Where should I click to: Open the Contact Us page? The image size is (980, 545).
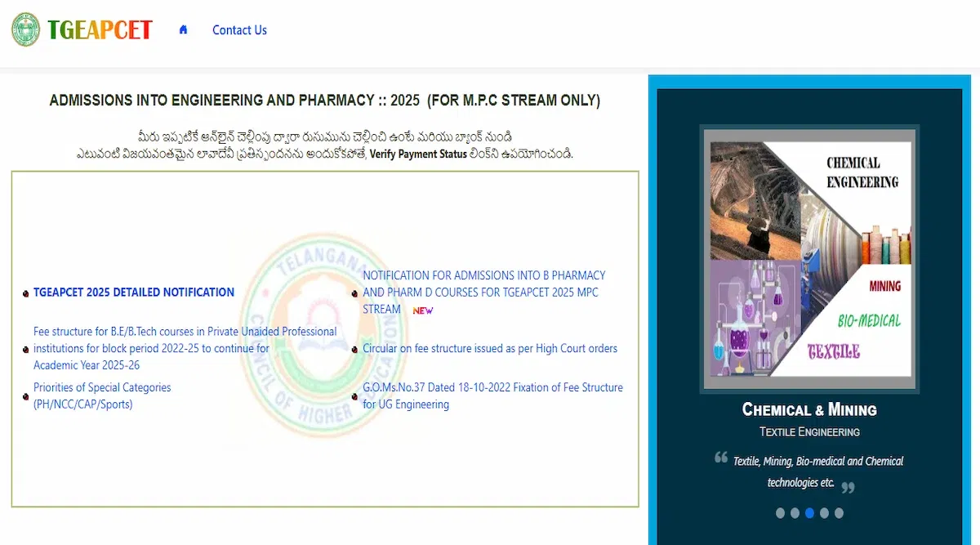(x=239, y=30)
